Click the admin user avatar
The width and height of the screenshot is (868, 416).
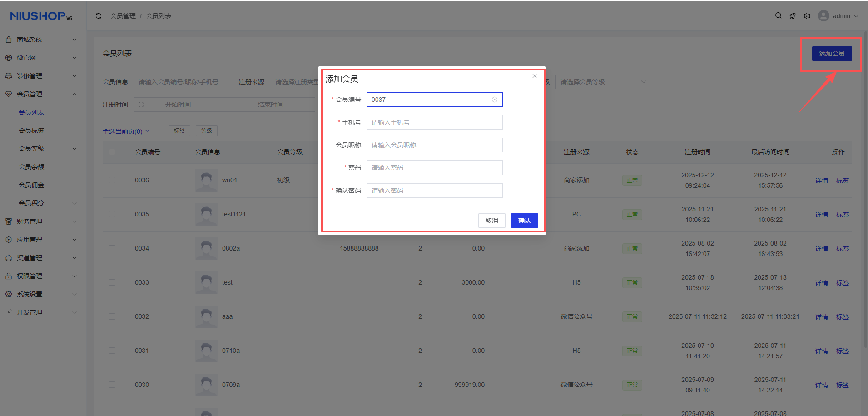coord(823,16)
